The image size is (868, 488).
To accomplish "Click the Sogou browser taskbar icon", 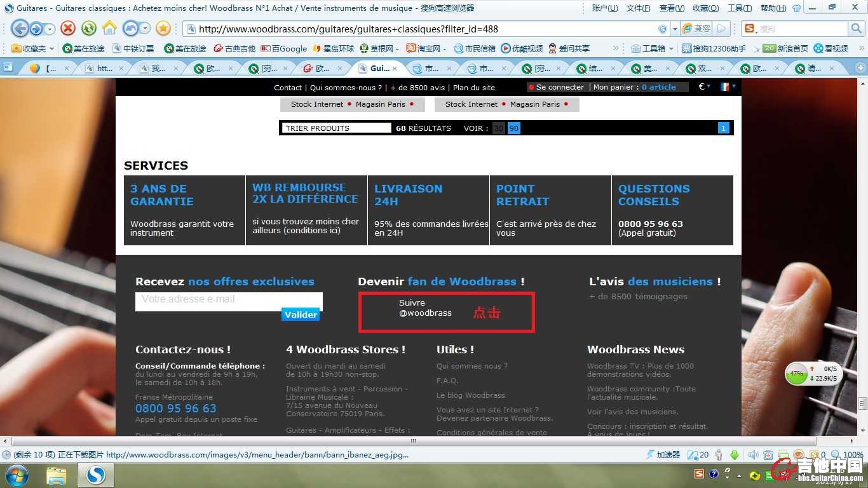I will coord(96,475).
